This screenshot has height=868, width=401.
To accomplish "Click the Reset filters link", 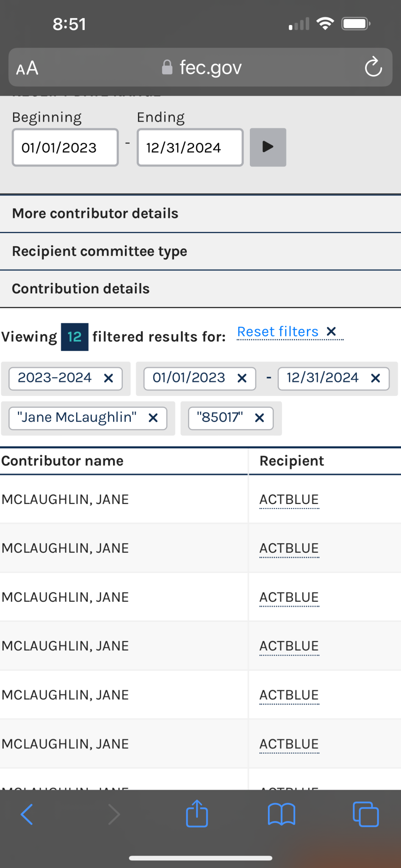I will (x=278, y=331).
